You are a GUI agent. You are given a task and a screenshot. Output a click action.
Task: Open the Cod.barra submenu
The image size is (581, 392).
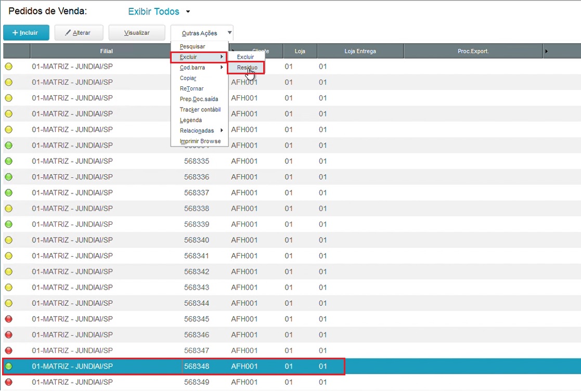[199, 68]
